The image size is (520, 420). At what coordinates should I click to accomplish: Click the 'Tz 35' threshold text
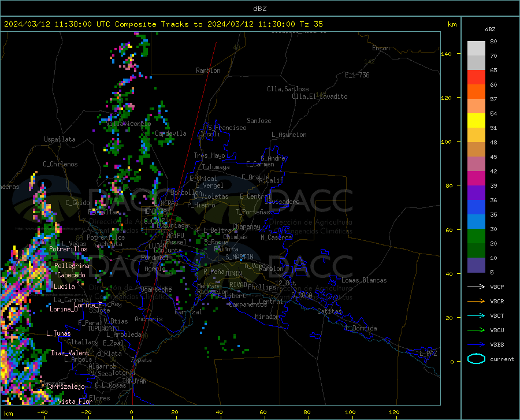tap(311, 24)
